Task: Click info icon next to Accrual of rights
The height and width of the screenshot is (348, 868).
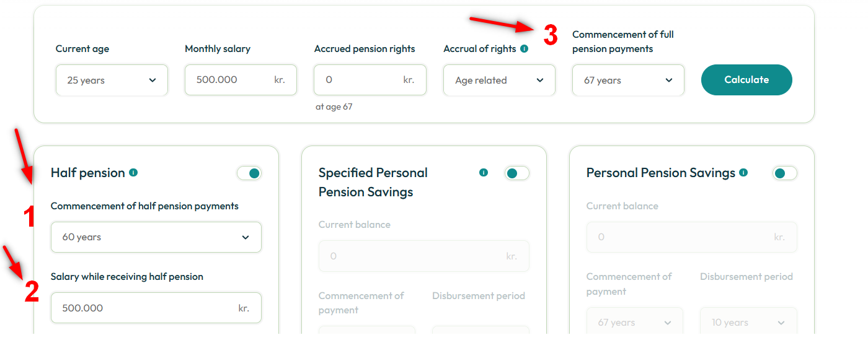Action: [x=525, y=48]
